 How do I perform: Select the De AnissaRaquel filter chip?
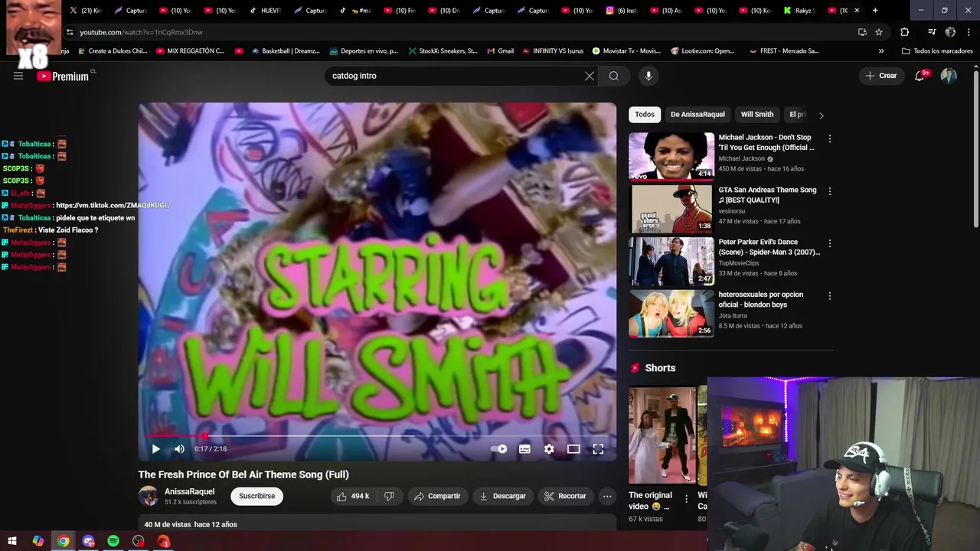tap(697, 115)
